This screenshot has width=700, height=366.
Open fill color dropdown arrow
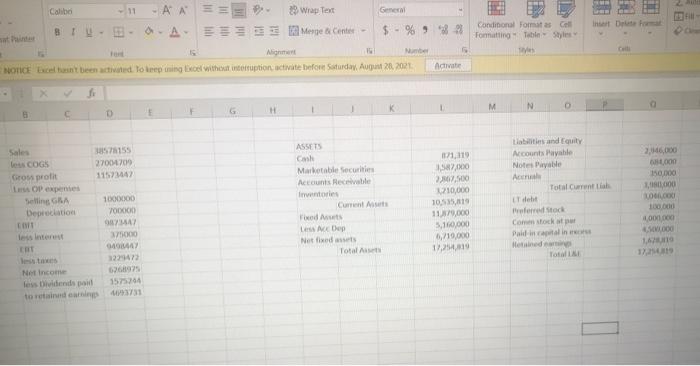click(x=160, y=32)
